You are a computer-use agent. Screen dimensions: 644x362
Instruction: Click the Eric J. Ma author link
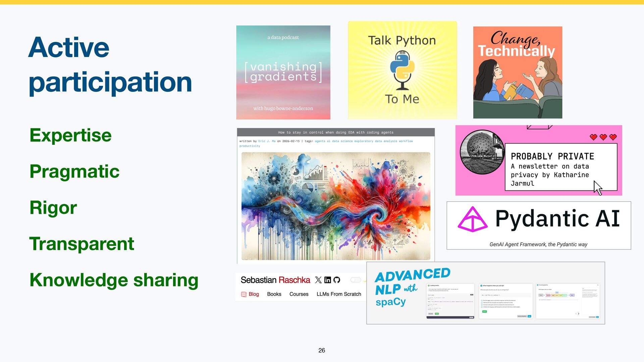coord(267,141)
